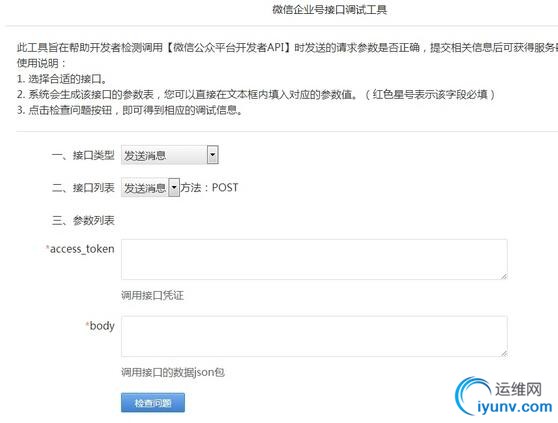
Task: Select instruction line 2. 系统会生成该接口的参数表
Action: click(256, 95)
